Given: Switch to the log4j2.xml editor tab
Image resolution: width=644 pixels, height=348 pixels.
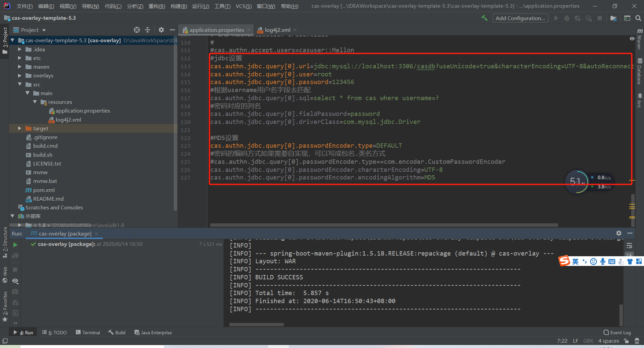Looking at the screenshot, I should click(x=277, y=30).
